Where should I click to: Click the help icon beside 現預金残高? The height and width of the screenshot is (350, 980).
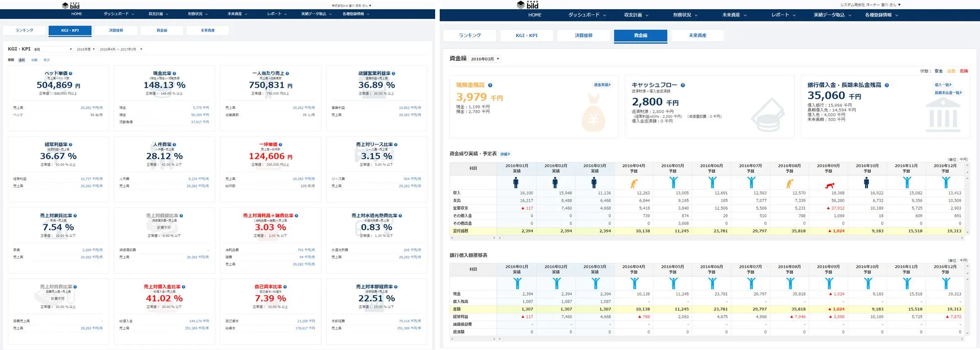(490, 85)
